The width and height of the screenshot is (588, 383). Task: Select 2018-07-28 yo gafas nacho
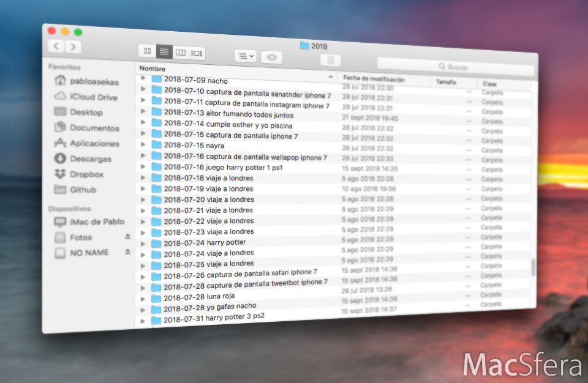click(x=209, y=307)
